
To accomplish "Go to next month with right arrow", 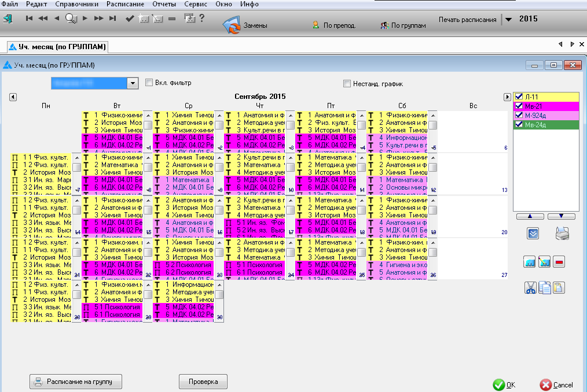I will [x=507, y=97].
